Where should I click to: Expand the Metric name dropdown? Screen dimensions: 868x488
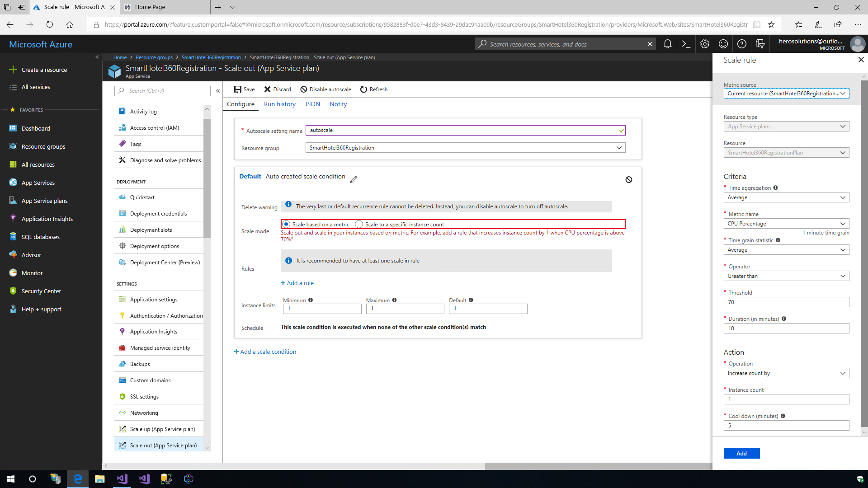[786, 224]
